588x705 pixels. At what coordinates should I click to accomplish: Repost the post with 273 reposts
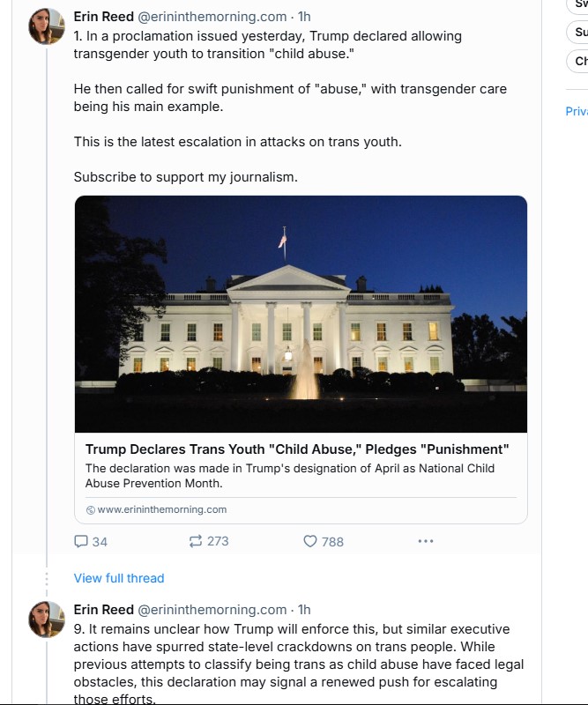coord(196,541)
